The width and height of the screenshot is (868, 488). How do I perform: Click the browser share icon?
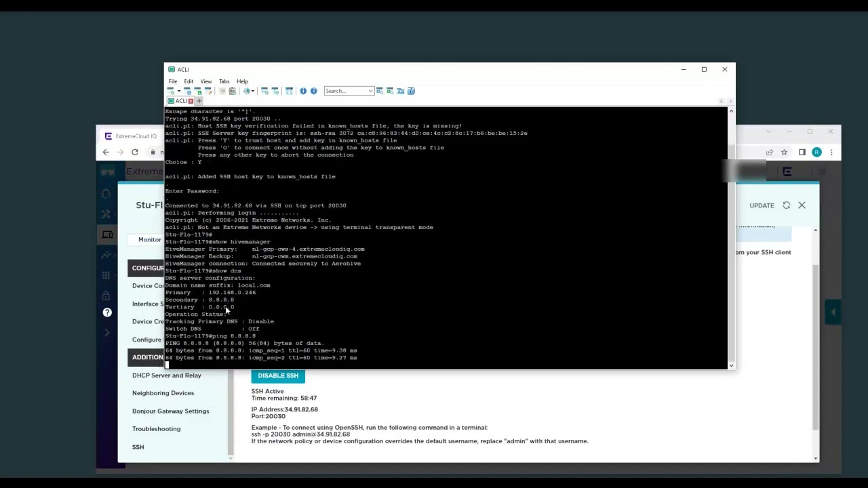coord(770,152)
